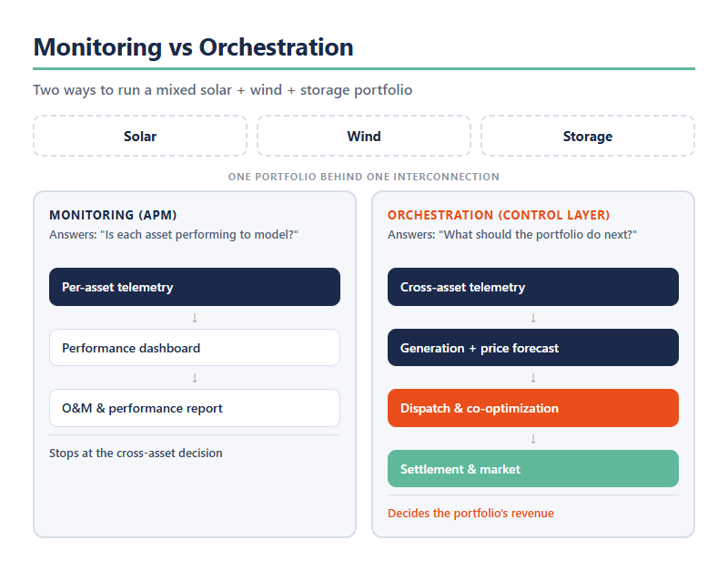Image resolution: width=728 pixels, height=571 pixels.
Task: Click arrow below Generation + price forecast
Action: pyautogui.click(x=533, y=378)
